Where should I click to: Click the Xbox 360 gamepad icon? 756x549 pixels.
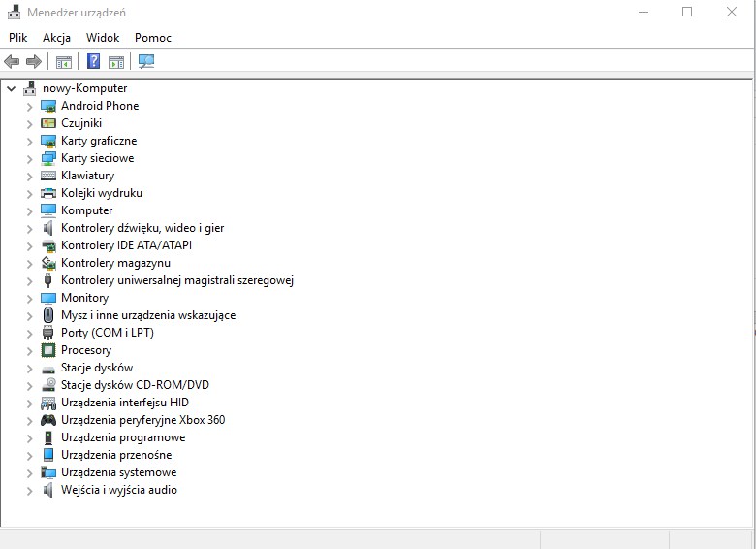coord(48,420)
